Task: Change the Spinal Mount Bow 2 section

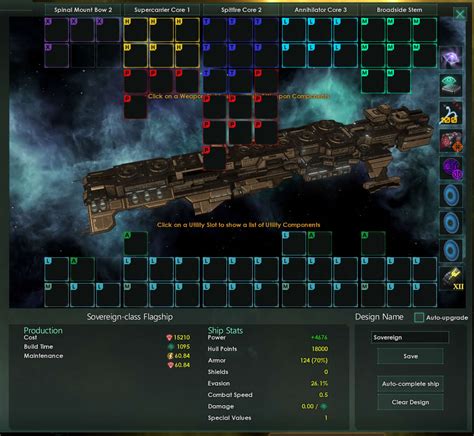Action: coord(83,10)
